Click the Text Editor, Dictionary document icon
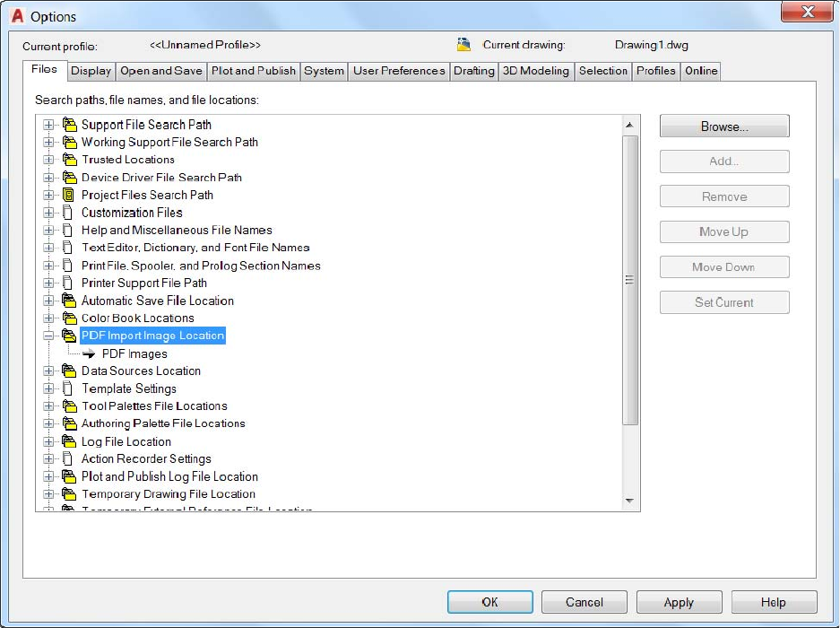The image size is (840, 628). (67, 248)
